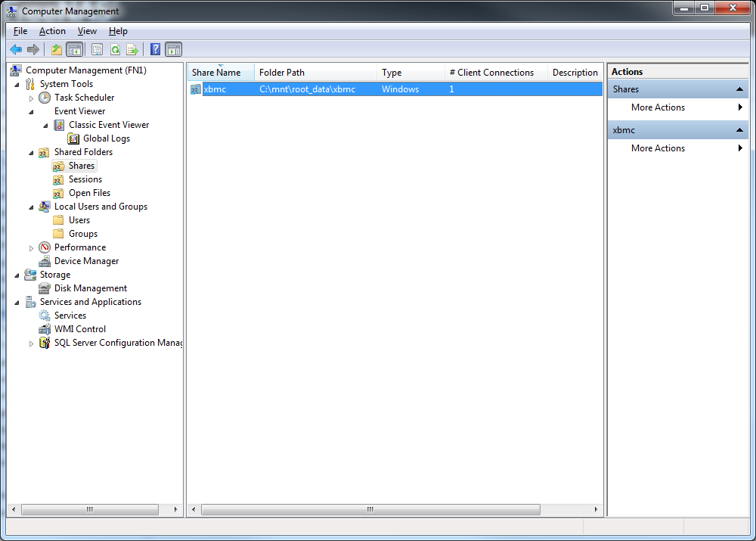Expand the Task Scheduler node

(x=31, y=98)
